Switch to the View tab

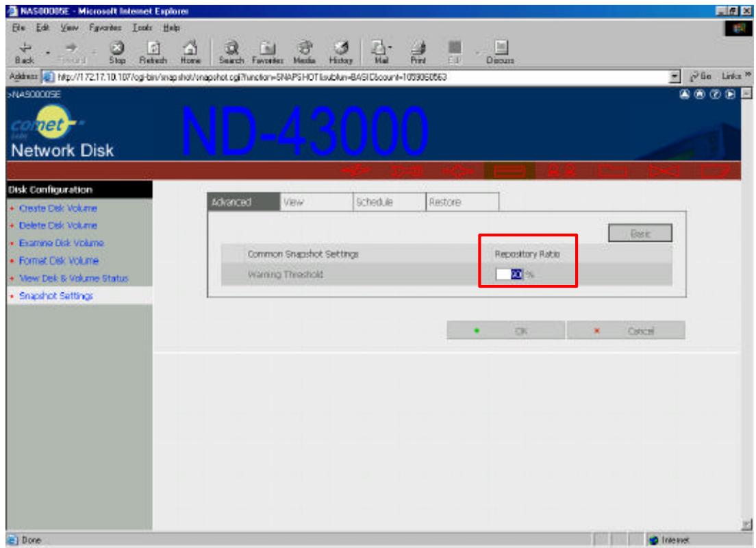coord(317,202)
